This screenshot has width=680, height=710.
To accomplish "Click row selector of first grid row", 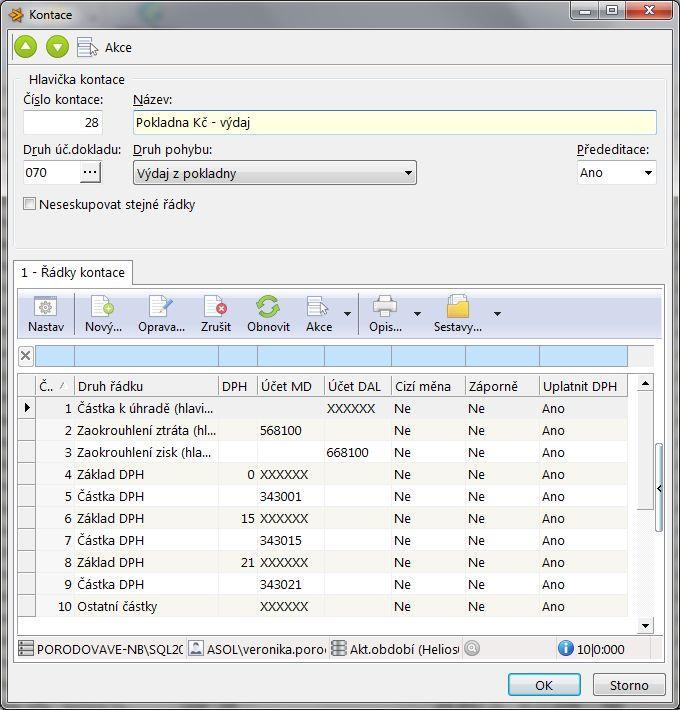I will (27, 408).
